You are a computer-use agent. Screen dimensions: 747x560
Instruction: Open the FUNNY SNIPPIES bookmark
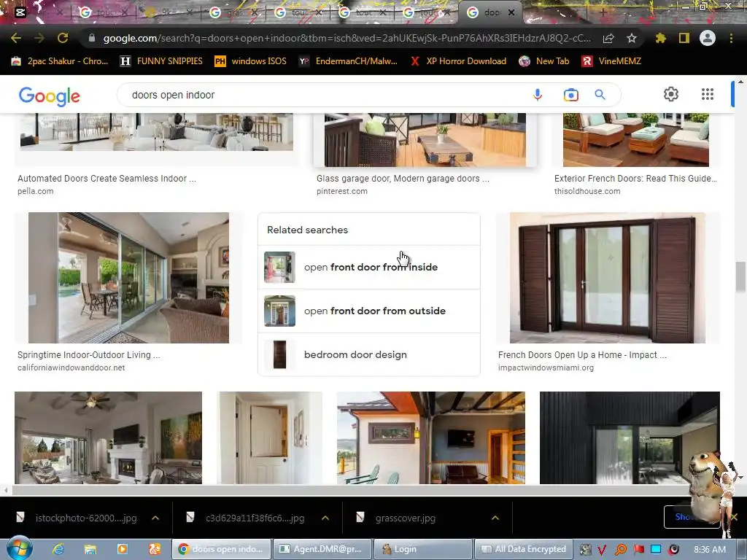161,61
